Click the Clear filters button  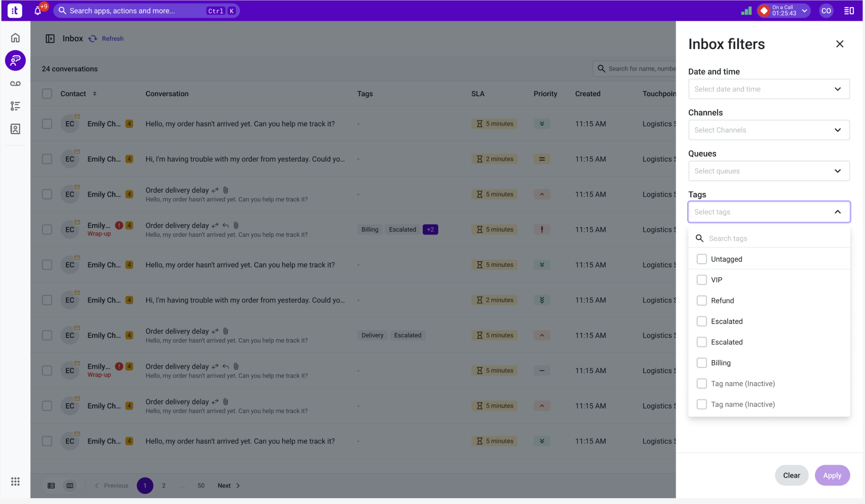point(791,475)
